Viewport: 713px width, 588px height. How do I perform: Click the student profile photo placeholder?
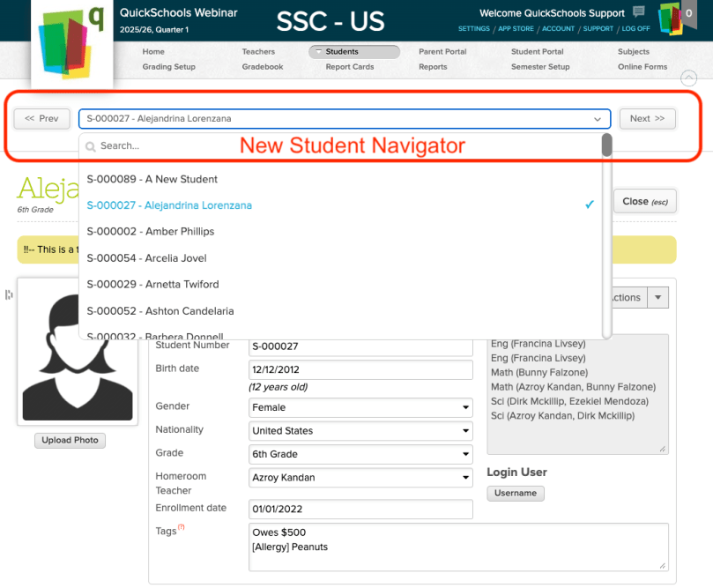tap(78, 352)
